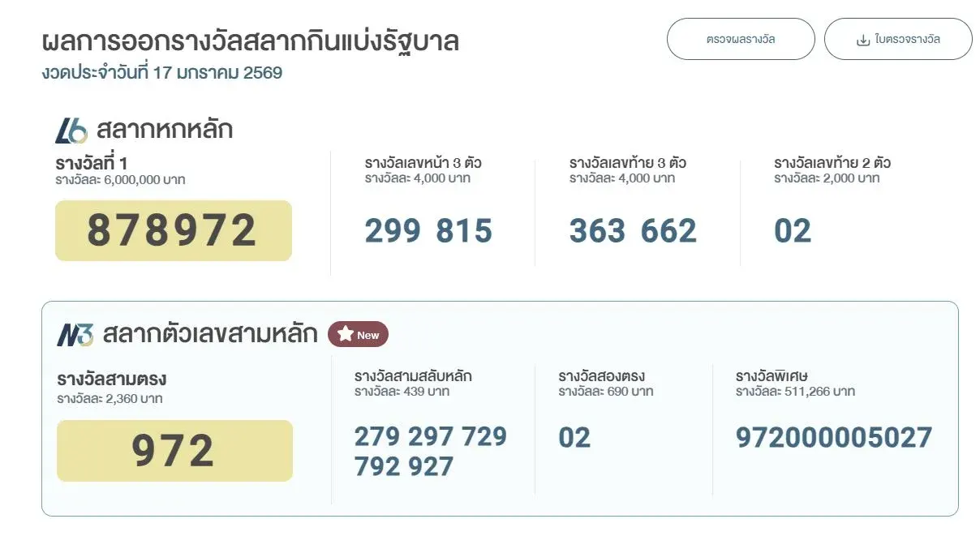The width and height of the screenshot is (980, 536).
Task: Select front three-digit number 299
Action: click(x=392, y=232)
